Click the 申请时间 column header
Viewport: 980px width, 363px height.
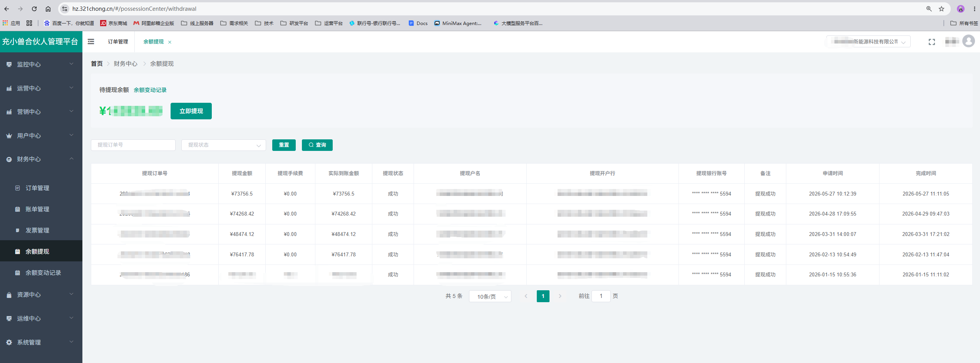(833, 173)
